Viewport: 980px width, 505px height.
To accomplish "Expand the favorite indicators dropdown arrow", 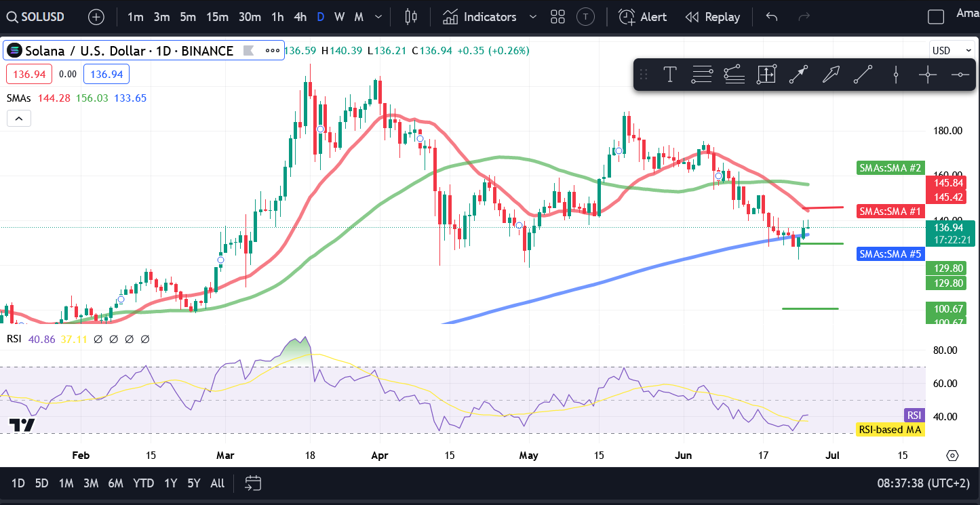I will (x=533, y=17).
